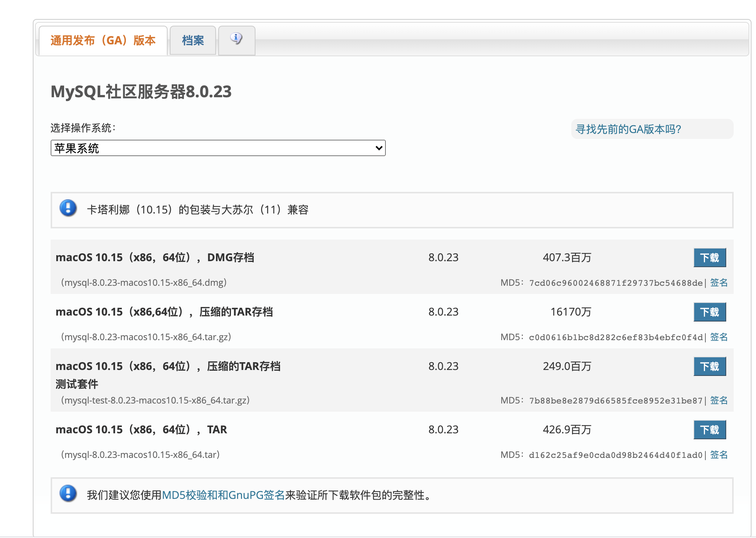Open 签名 link for the .tar file

pyautogui.click(x=719, y=455)
